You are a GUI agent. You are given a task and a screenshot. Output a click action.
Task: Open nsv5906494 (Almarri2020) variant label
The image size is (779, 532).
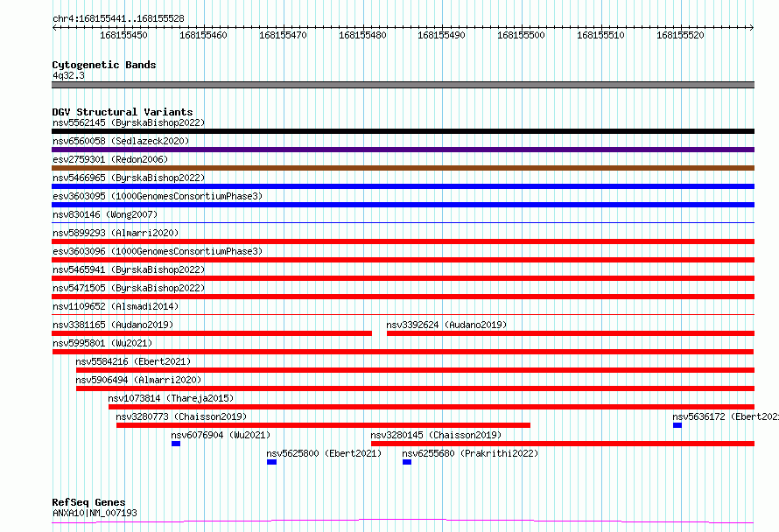[138, 380]
